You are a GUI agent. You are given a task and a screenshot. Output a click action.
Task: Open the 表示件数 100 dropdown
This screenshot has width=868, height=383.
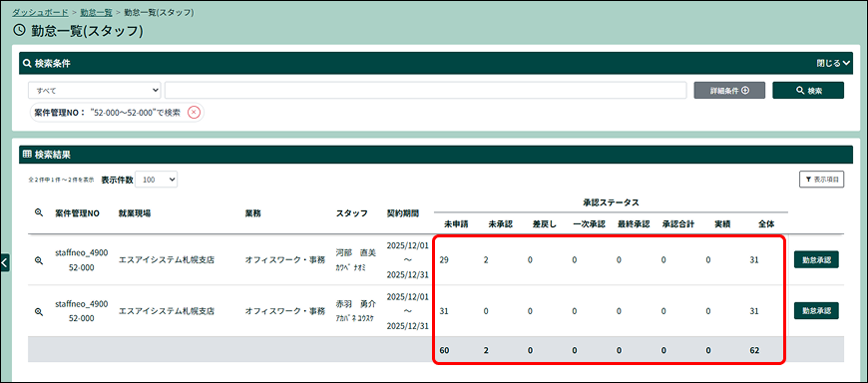pos(156,180)
